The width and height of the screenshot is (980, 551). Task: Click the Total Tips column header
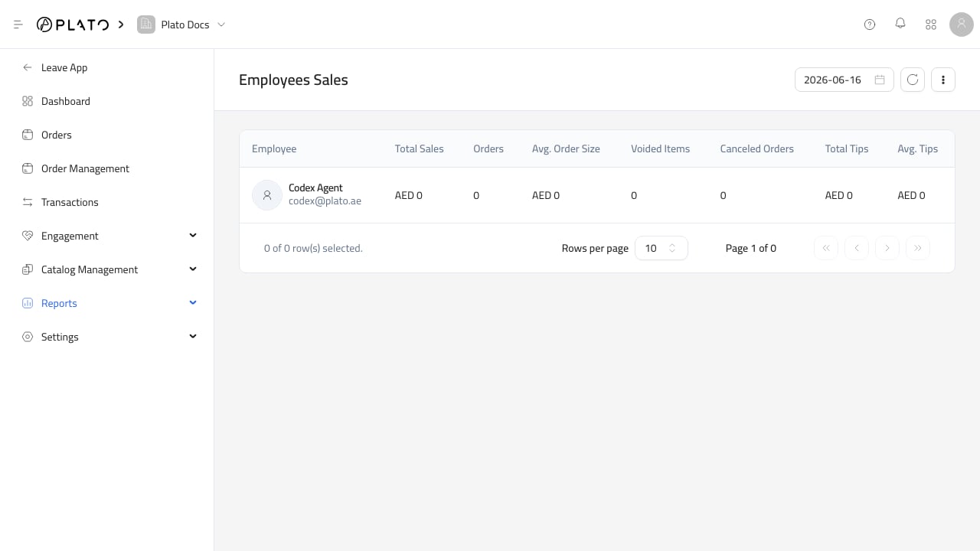[847, 148]
